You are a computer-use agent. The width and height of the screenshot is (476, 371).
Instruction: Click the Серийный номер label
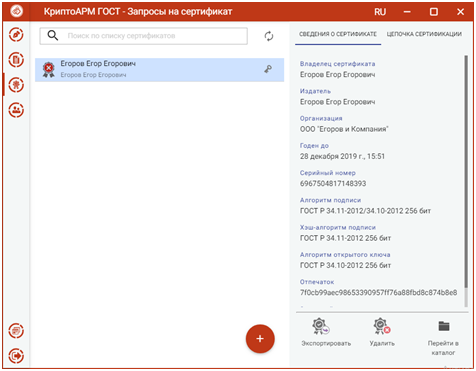pyautogui.click(x=328, y=173)
